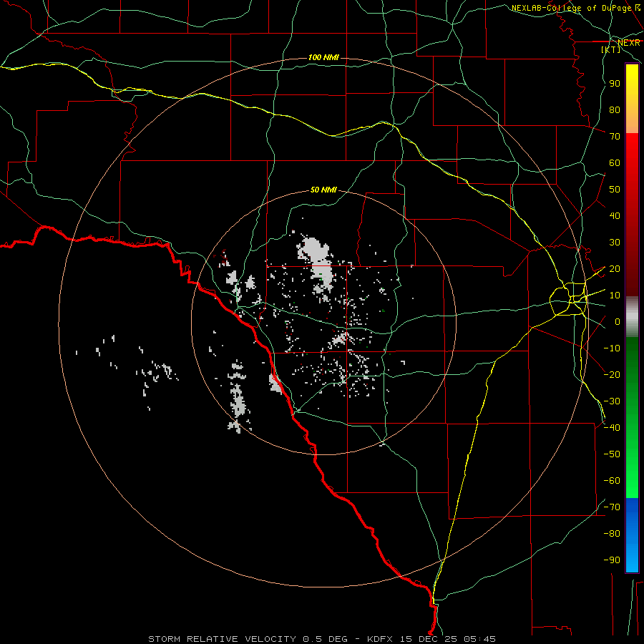Click the "100 NMI" range ring label
Image resolution: width=644 pixels, height=644 pixels.
point(323,57)
